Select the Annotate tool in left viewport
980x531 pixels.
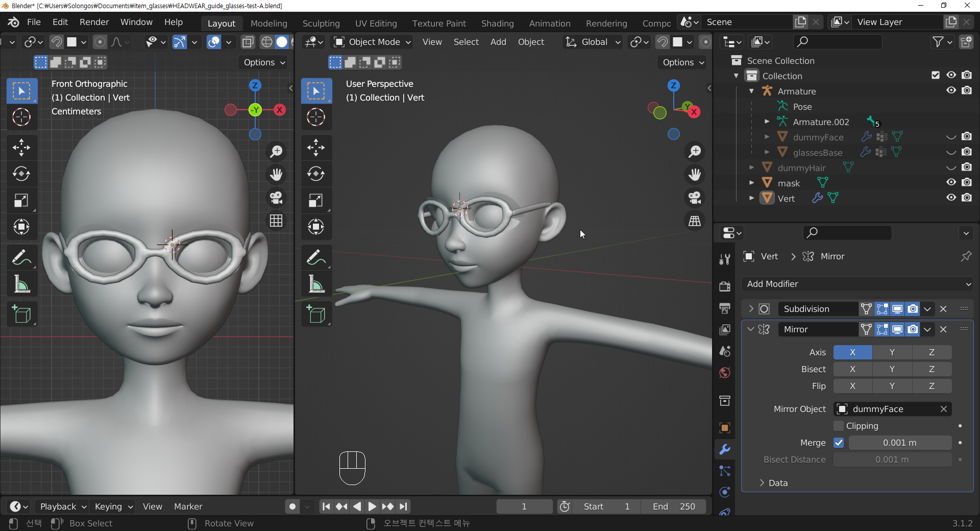(x=21, y=257)
